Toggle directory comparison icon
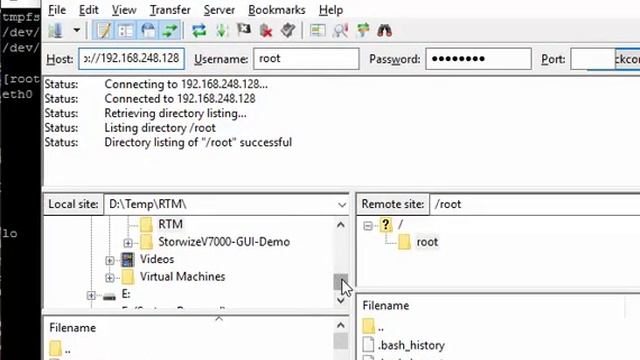This screenshot has width=640, height=360. 340,31
